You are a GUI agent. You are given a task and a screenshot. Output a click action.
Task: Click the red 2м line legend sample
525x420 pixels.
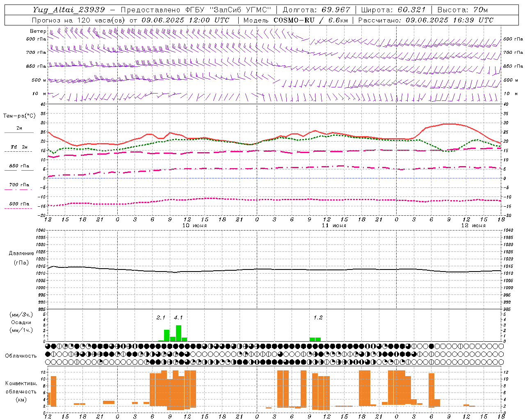(x=19, y=132)
